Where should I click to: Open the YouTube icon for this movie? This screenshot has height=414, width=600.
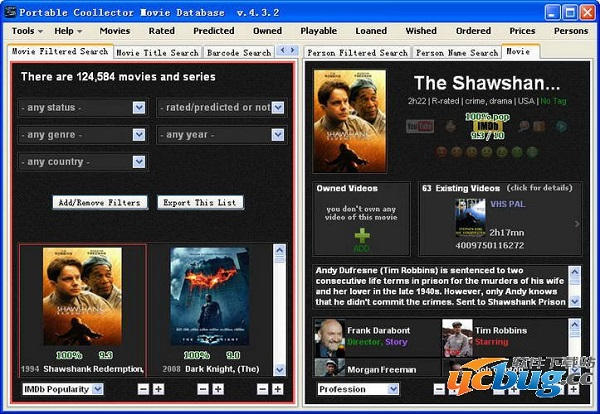click(x=420, y=126)
